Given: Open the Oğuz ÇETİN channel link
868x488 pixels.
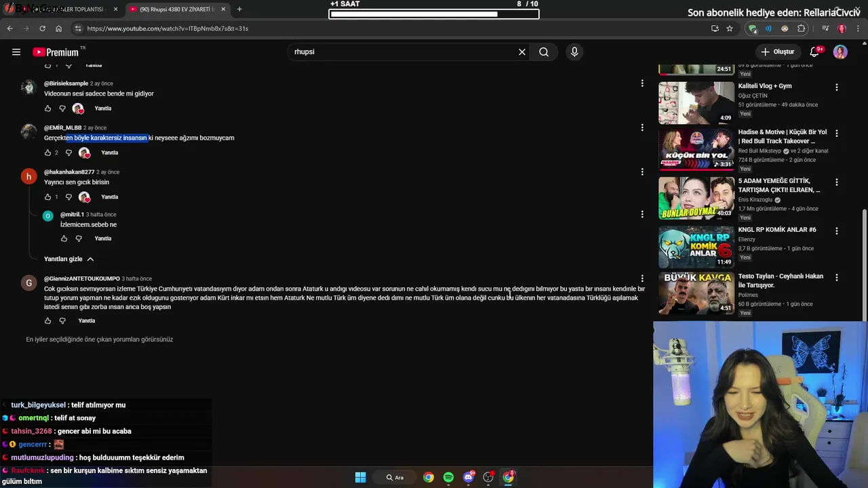Looking at the screenshot, I should coord(753,96).
